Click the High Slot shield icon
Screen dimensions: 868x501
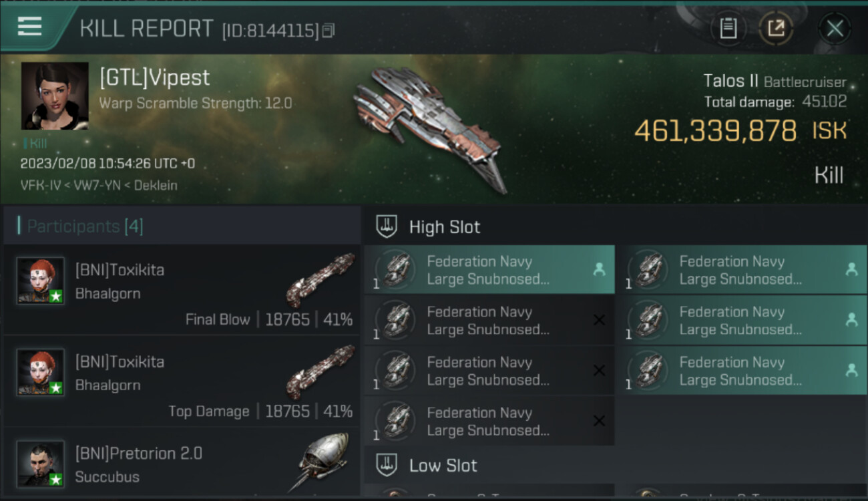click(x=387, y=227)
